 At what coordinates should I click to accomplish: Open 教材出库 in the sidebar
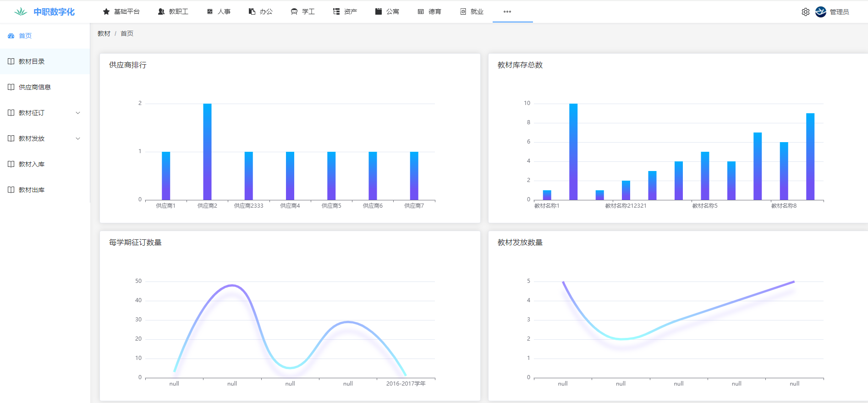32,190
